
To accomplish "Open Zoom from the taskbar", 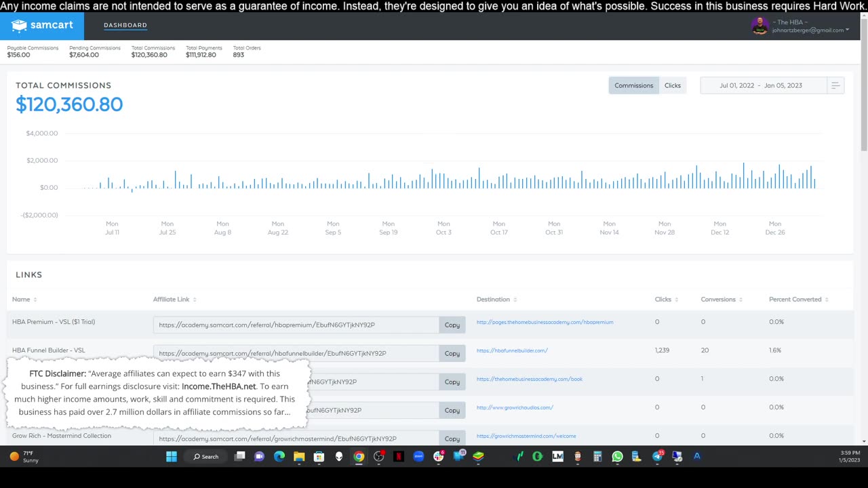I will 418,456.
